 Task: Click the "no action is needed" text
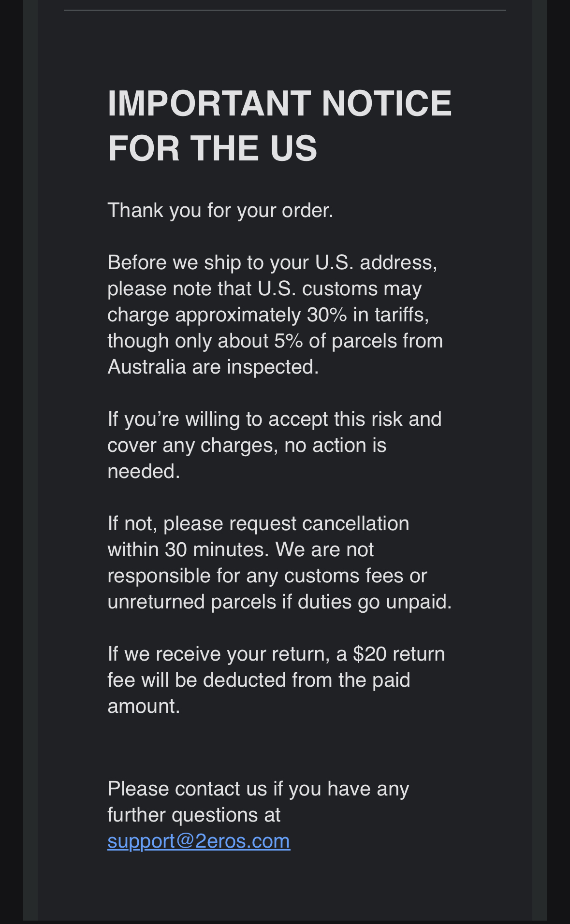pos(335,446)
